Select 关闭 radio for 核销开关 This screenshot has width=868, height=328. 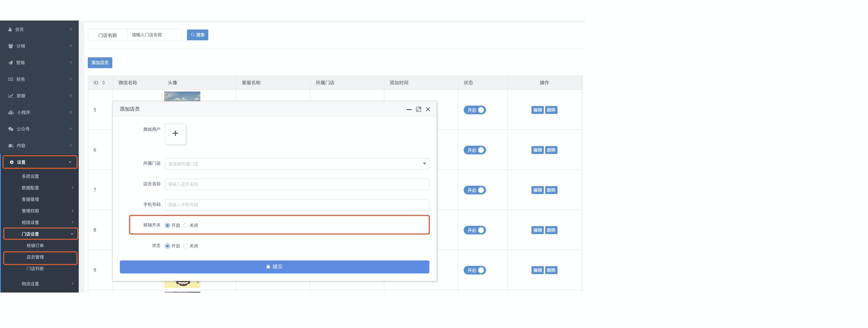click(x=186, y=225)
